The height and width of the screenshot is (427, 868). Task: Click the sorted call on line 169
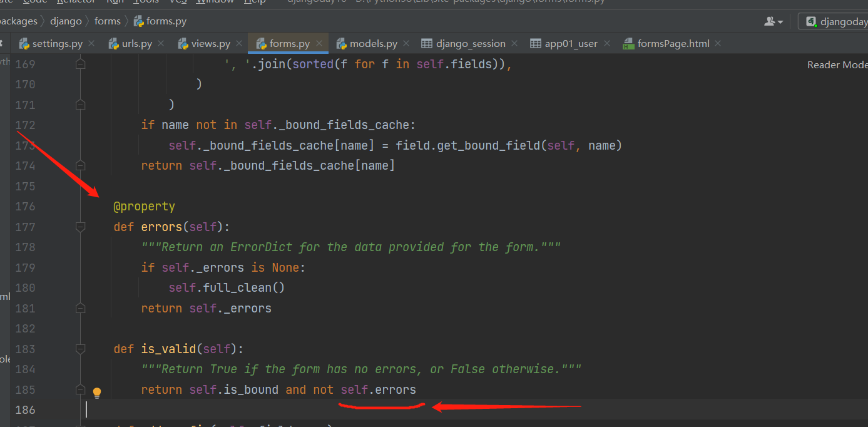314,64
